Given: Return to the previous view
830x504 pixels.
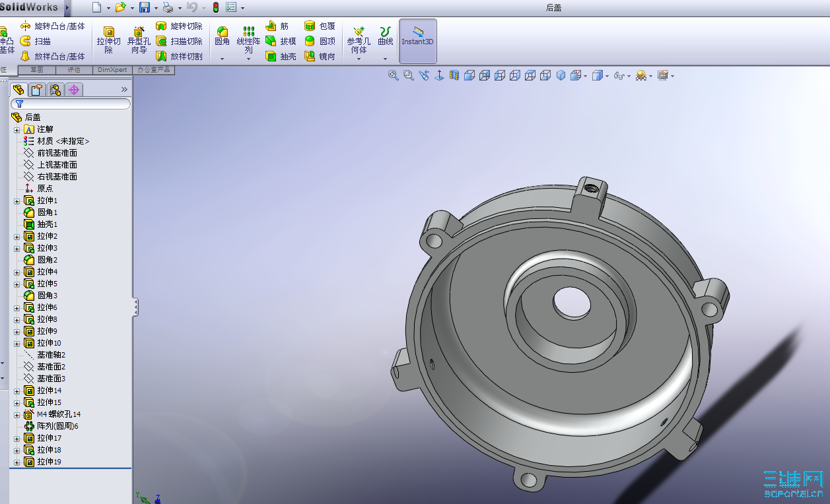Looking at the screenshot, I should (424, 75).
